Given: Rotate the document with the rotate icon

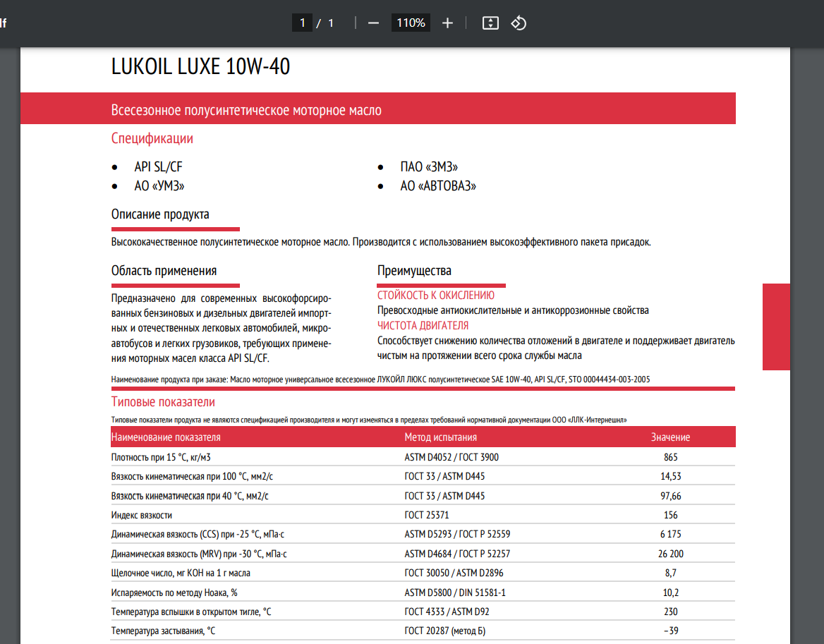Looking at the screenshot, I should [519, 23].
